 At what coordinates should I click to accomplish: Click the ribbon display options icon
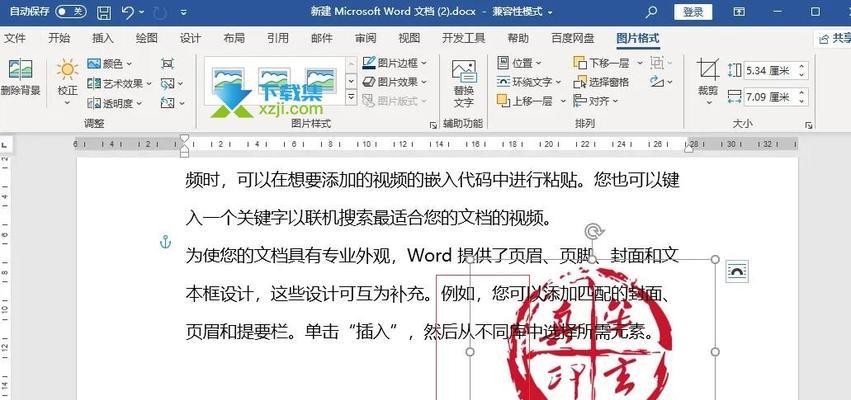click(x=739, y=11)
